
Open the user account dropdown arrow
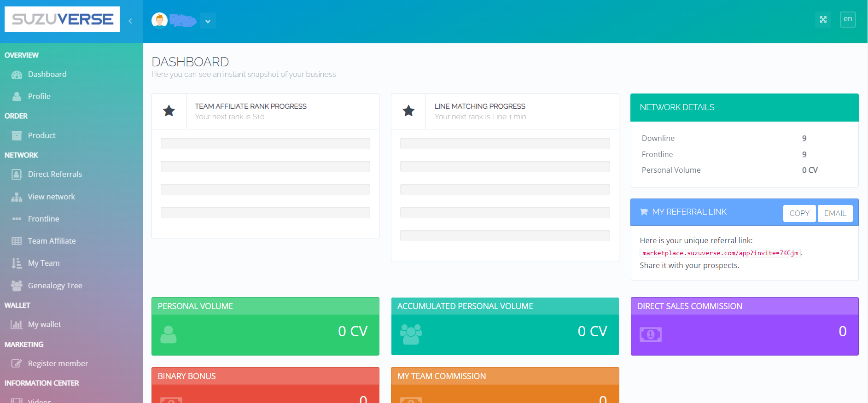pyautogui.click(x=208, y=21)
